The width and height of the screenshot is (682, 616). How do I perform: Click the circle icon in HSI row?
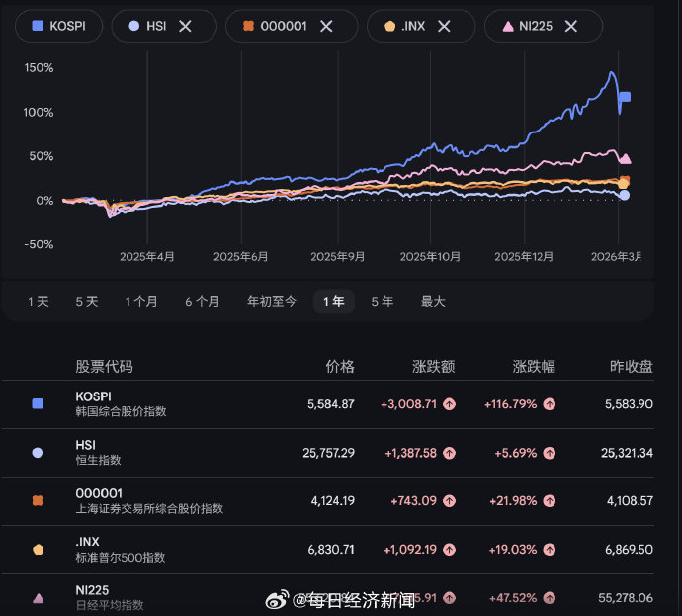(x=38, y=453)
